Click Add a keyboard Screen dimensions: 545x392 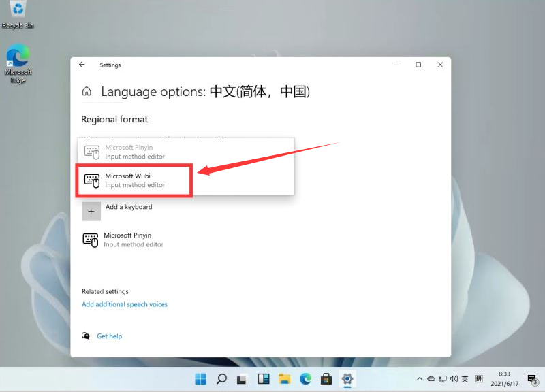click(129, 207)
